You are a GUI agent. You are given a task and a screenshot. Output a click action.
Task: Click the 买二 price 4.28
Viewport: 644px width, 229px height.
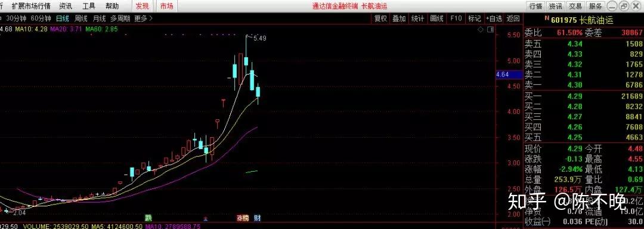point(575,107)
